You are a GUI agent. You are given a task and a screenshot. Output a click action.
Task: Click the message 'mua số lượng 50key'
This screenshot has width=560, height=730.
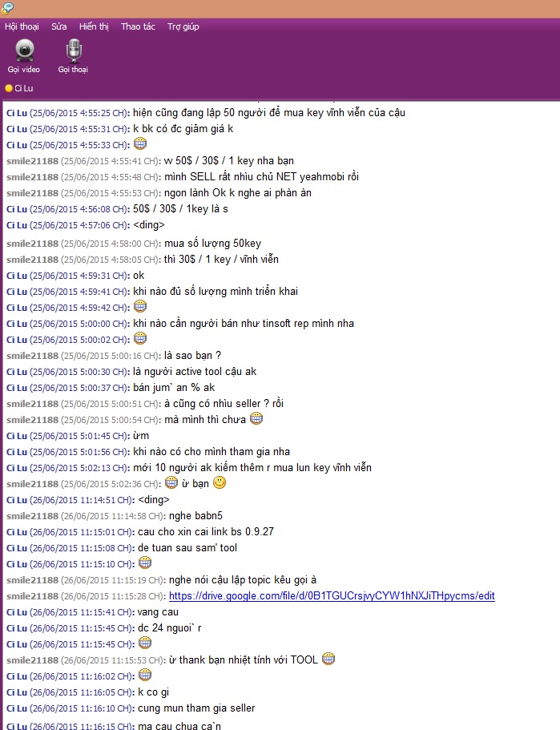pyautogui.click(x=213, y=243)
